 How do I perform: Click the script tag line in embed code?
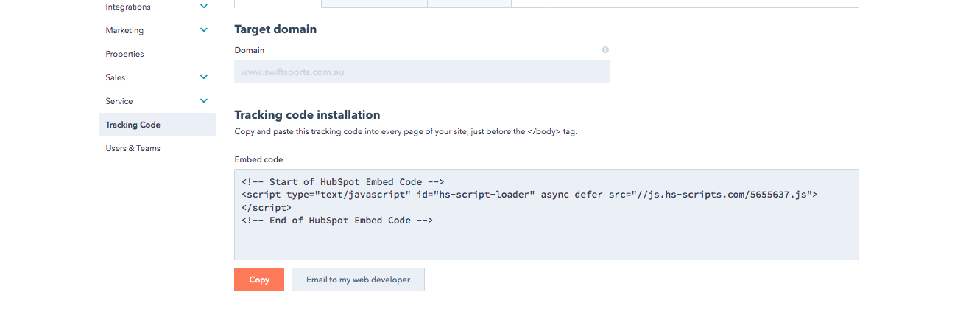(x=529, y=195)
